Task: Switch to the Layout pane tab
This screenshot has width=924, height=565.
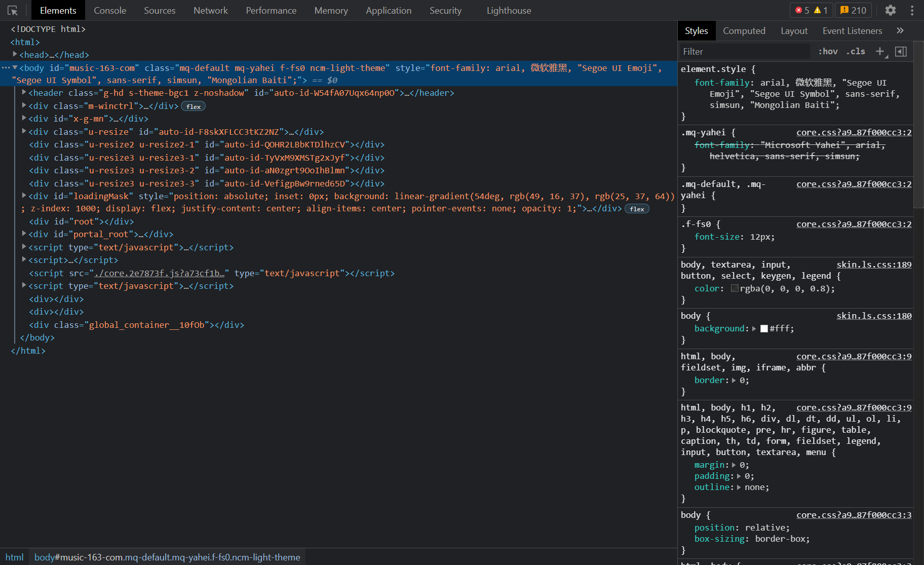Action: pos(794,31)
